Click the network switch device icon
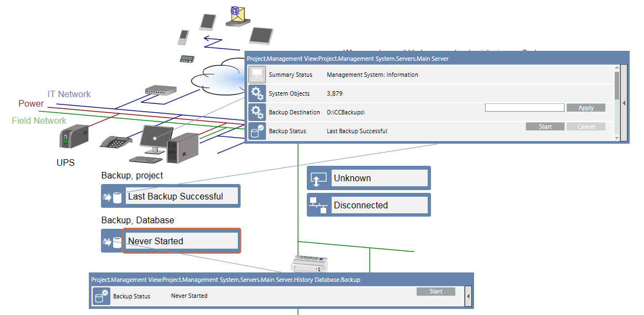Viewport: 644px width, 315px height. 161,90
